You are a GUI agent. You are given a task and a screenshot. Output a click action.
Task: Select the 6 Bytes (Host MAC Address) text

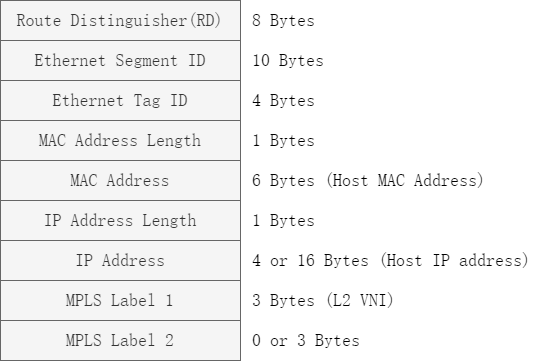368,180
